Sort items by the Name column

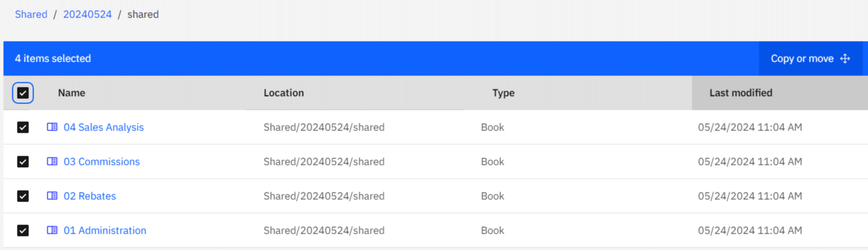tap(71, 92)
